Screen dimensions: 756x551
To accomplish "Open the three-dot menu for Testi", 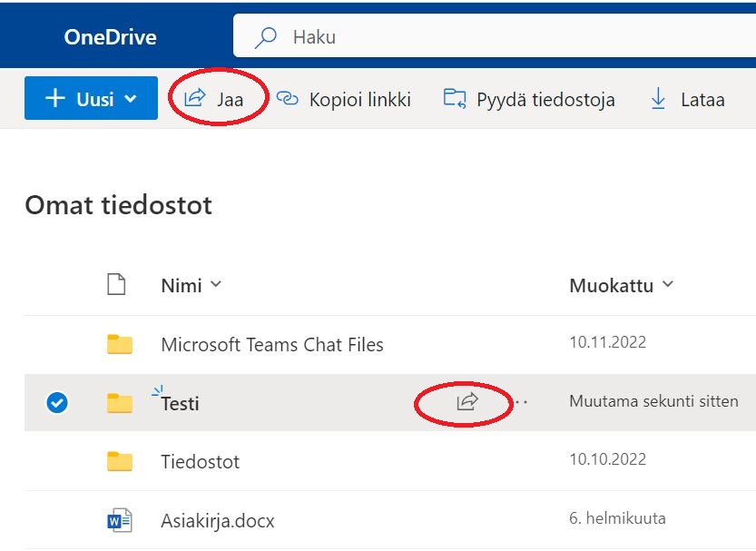I will [x=519, y=401].
